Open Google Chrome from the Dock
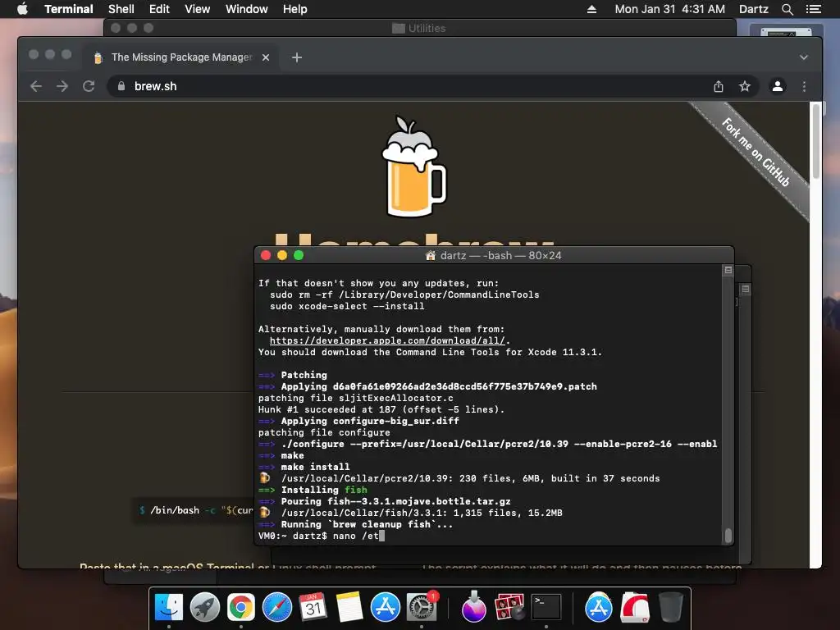Image resolution: width=840 pixels, height=630 pixels. coord(241,607)
